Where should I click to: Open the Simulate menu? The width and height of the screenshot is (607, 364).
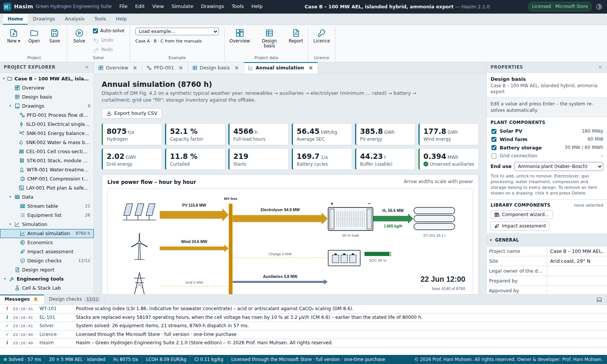pos(182,6)
